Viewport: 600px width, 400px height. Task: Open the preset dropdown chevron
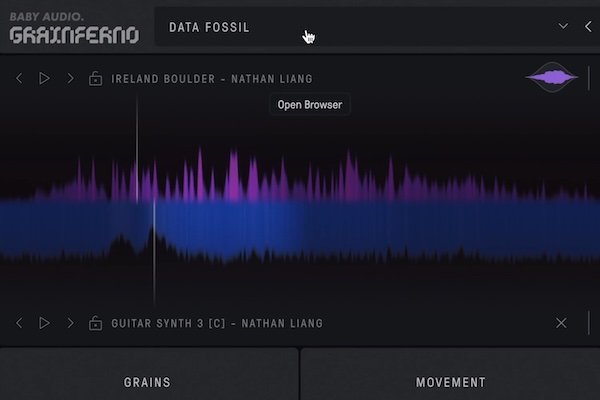click(563, 26)
